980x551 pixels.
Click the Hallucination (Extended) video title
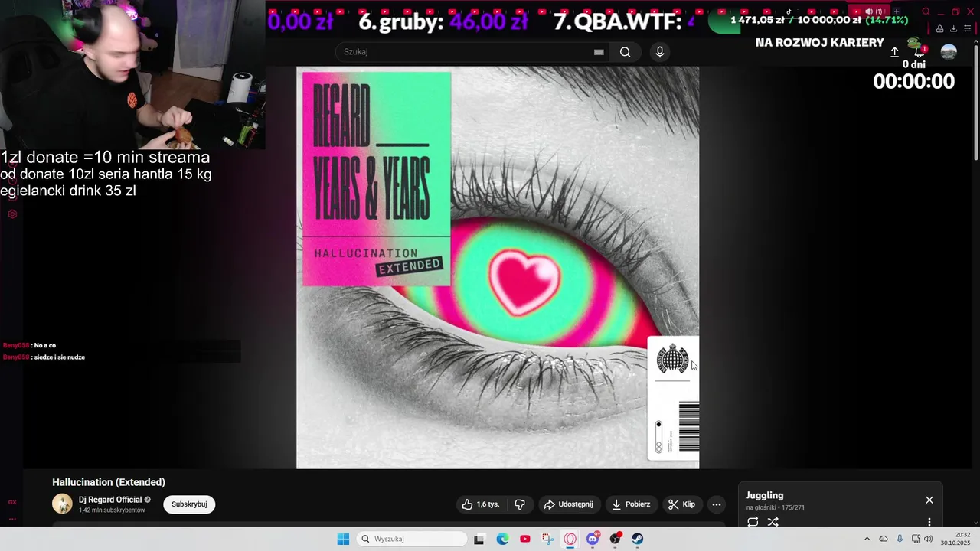109,482
